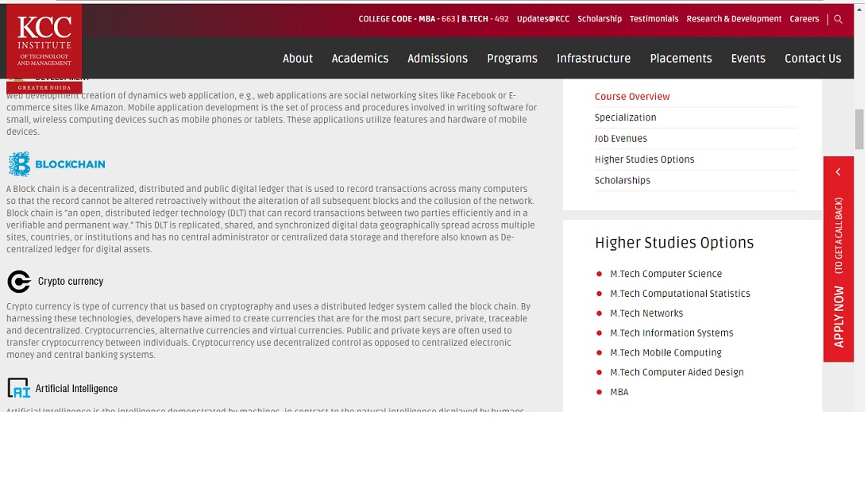Open the Academics menu
Image resolution: width=868 pixels, height=488 pixels.
pos(360,59)
